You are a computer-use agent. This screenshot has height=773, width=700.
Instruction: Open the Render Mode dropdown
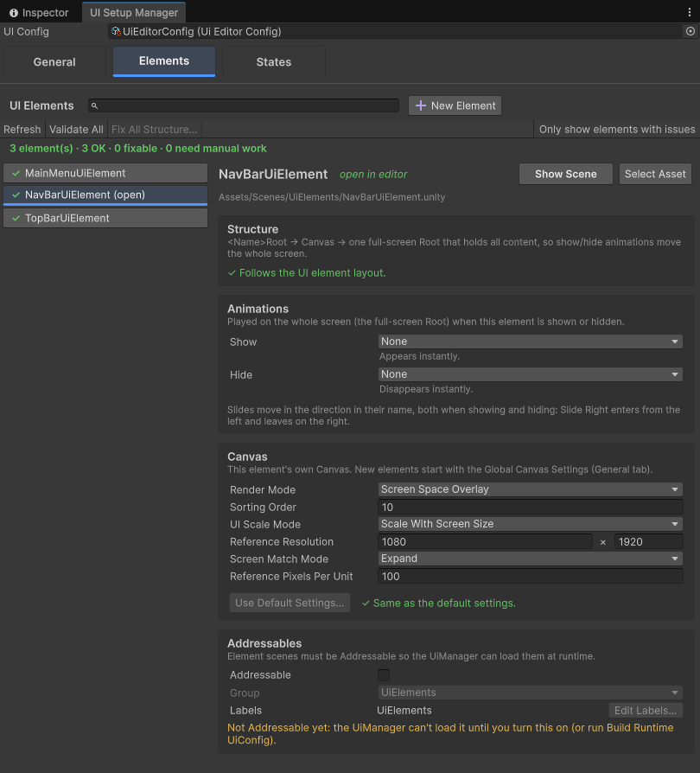pos(530,489)
